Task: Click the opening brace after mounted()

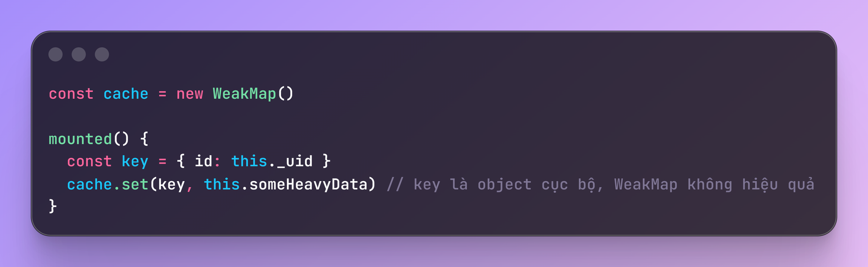Action: [144, 139]
